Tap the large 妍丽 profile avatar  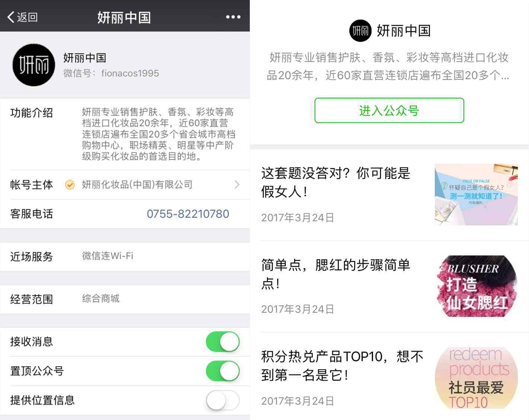(34, 65)
